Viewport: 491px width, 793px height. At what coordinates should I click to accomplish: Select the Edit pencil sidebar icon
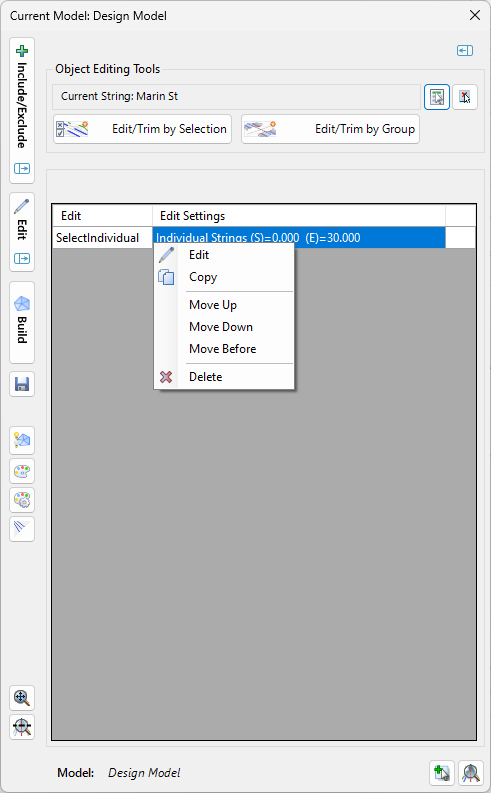point(22,206)
